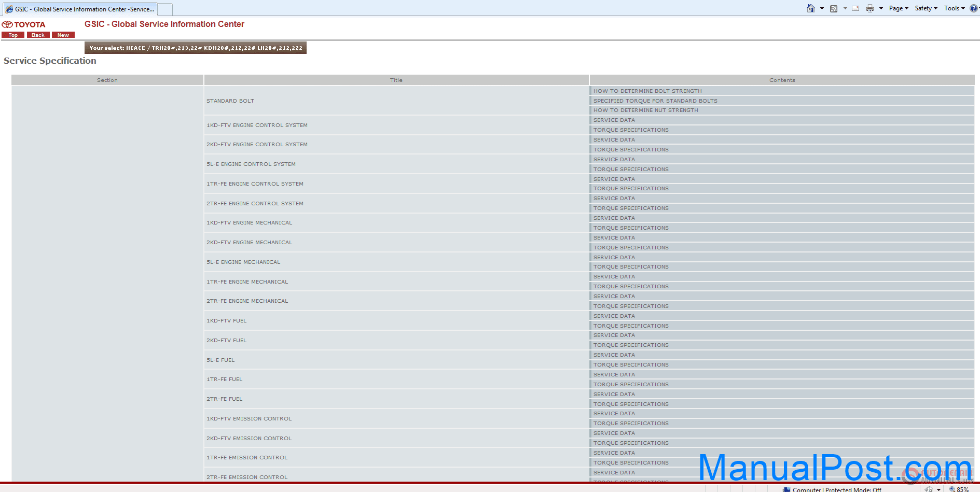Viewport: 980px width, 492px height.
Task: Click the magnifier zoom icon in the status bar
Action: point(952,489)
